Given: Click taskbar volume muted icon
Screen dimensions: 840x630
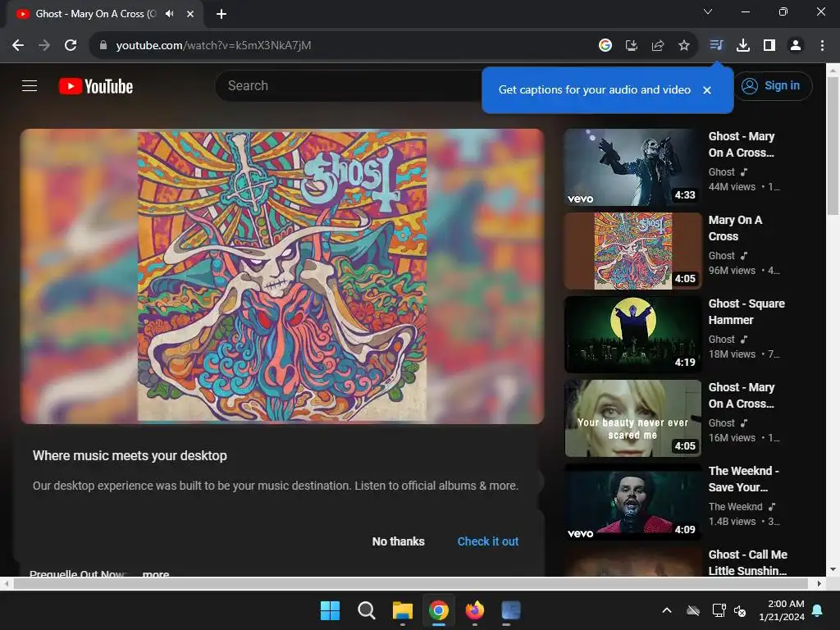Looking at the screenshot, I should pos(740,610).
